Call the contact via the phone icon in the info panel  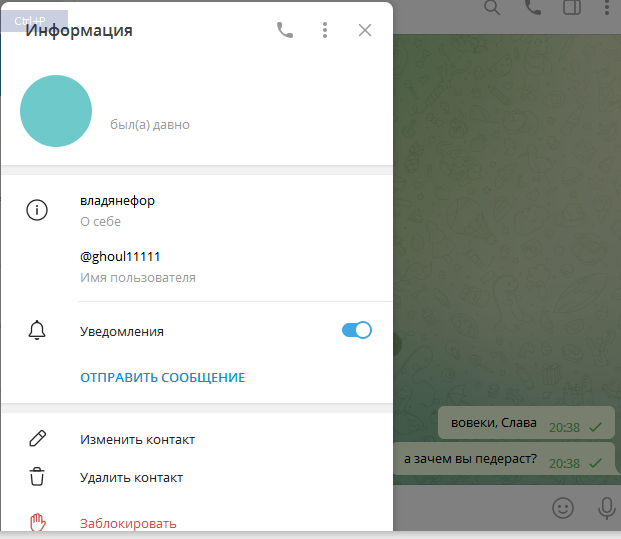point(285,30)
